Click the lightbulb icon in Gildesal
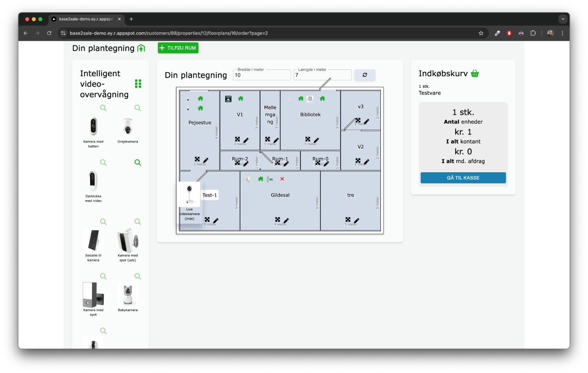The image size is (588, 373). [x=249, y=179]
